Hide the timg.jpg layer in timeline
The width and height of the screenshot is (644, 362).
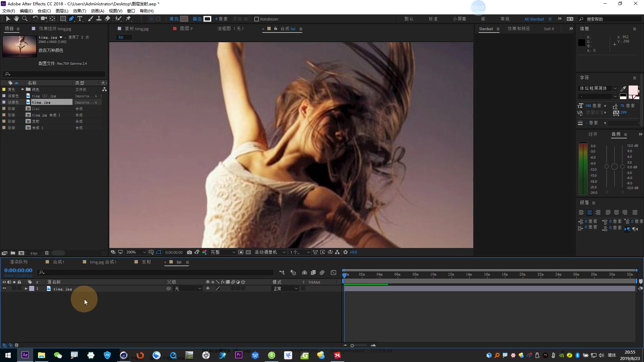pyautogui.click(x=4, y=289)
